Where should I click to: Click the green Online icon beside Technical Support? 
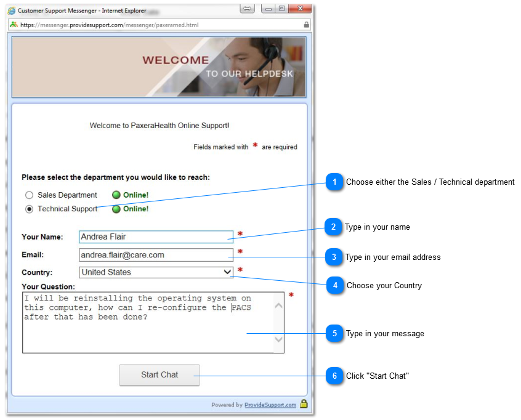(116, 209)
